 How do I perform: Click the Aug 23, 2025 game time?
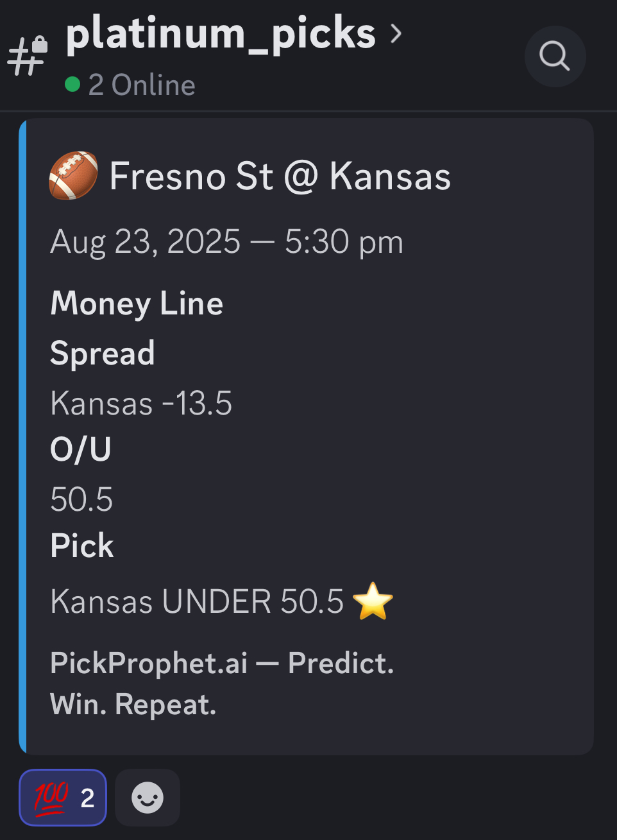pos(227,242)
